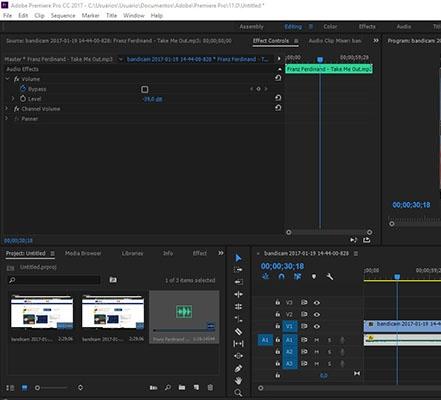Create new search bin from query icon

pyautogui.click(x=113, y=280)
